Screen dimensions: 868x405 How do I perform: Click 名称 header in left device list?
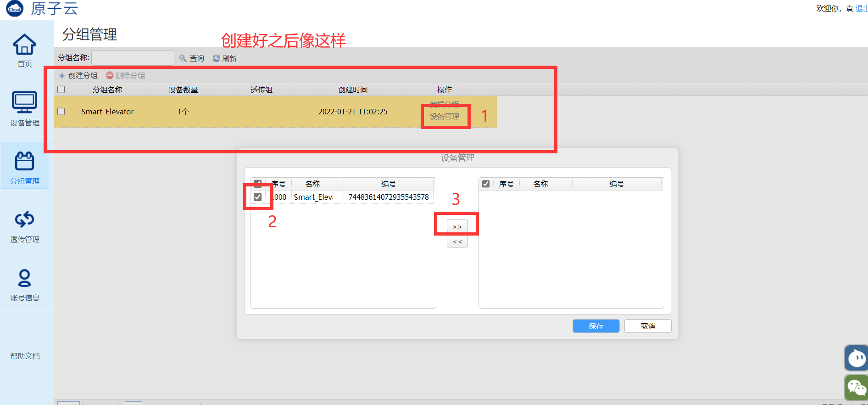[312, 184]
